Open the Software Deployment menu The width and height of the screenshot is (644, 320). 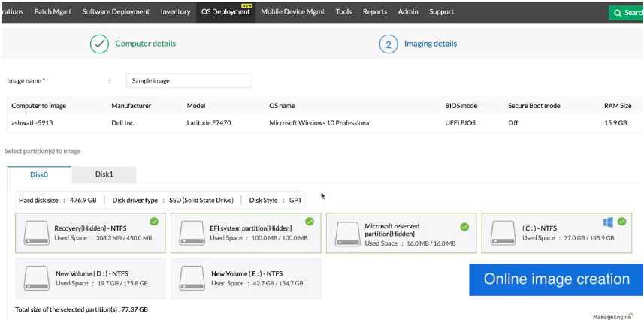tap(116, 12)
